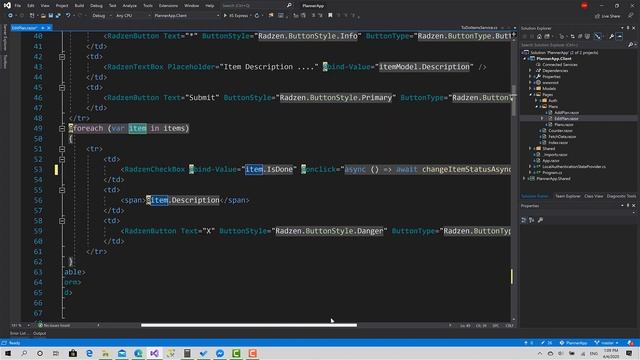The height and width of the screenshot is (360, 640).
Task: Open the Edit menu
Action: click(31, 6)
